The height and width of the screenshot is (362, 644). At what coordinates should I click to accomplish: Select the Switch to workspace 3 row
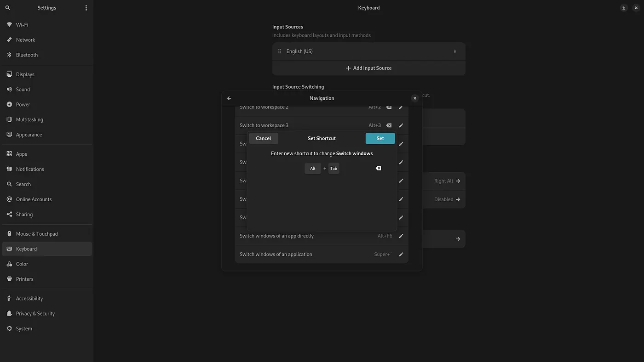point(322,125)
